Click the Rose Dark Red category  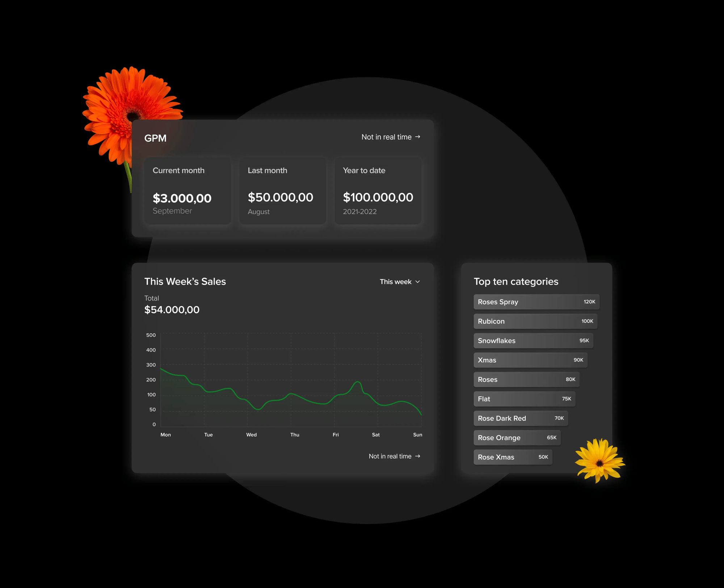coord(520,418)
